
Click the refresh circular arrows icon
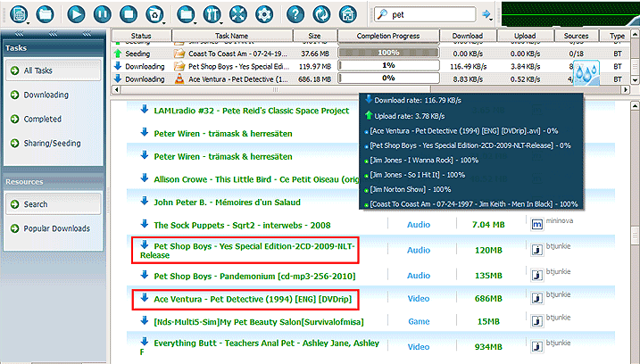(321, 14)
